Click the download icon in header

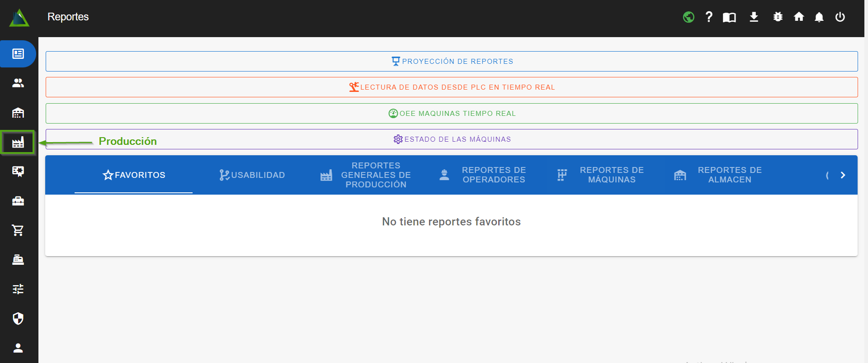click(x=754, y=17)
